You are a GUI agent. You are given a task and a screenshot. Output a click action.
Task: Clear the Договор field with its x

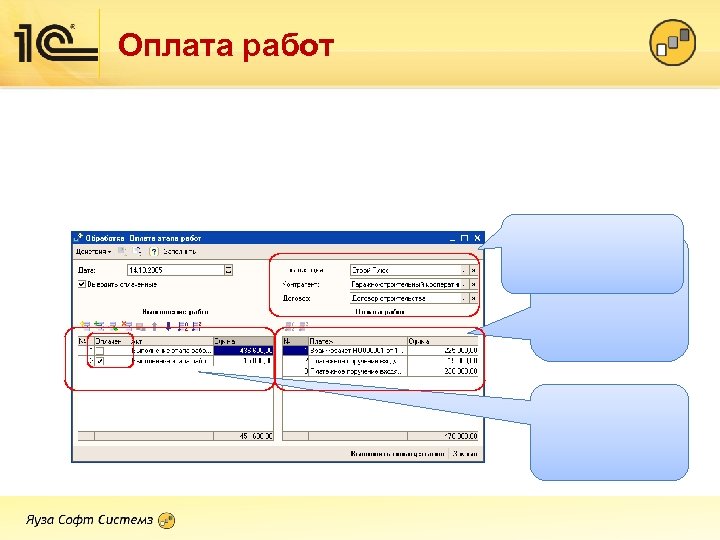pos(473,298)
